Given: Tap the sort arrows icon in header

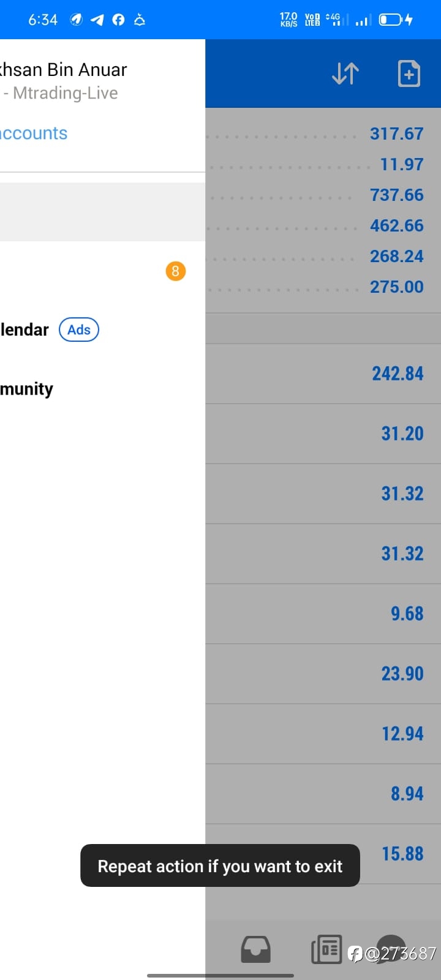Looking at the screenshot, I should 345,73.
